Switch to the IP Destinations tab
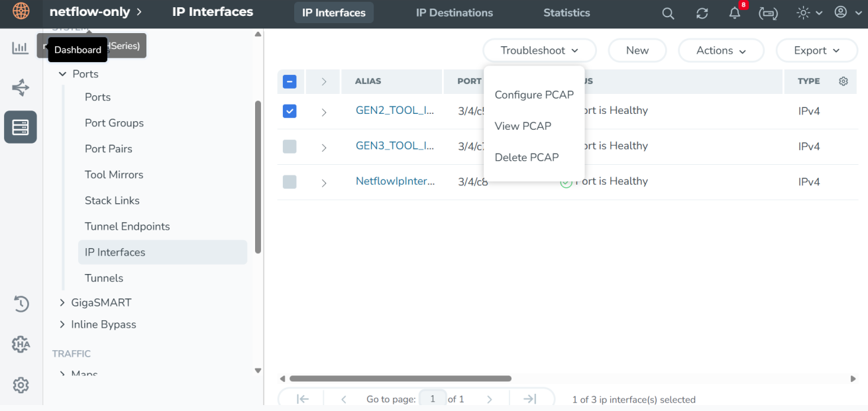Screen dimensions: 868x411 coord(454,13)
